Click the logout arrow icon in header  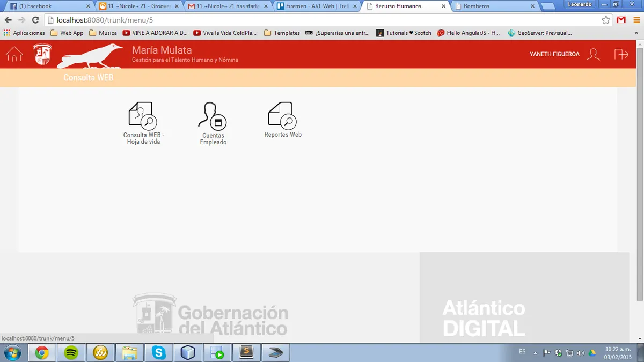(x=621, y=54)
